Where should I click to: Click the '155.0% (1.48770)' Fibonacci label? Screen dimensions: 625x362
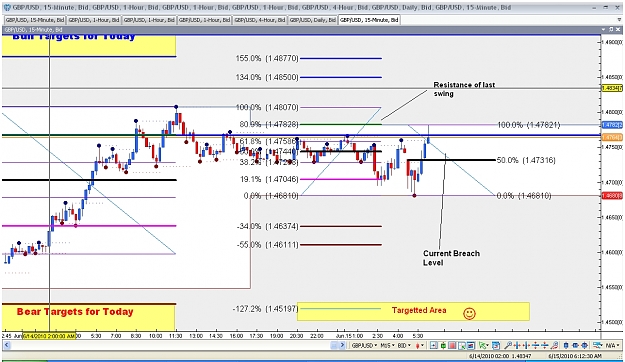pyautogui.click(x=267, y=58)
